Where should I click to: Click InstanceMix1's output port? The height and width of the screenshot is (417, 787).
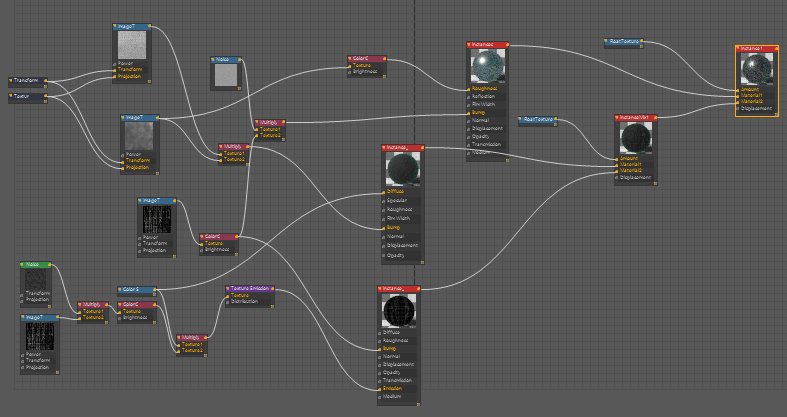654,117
